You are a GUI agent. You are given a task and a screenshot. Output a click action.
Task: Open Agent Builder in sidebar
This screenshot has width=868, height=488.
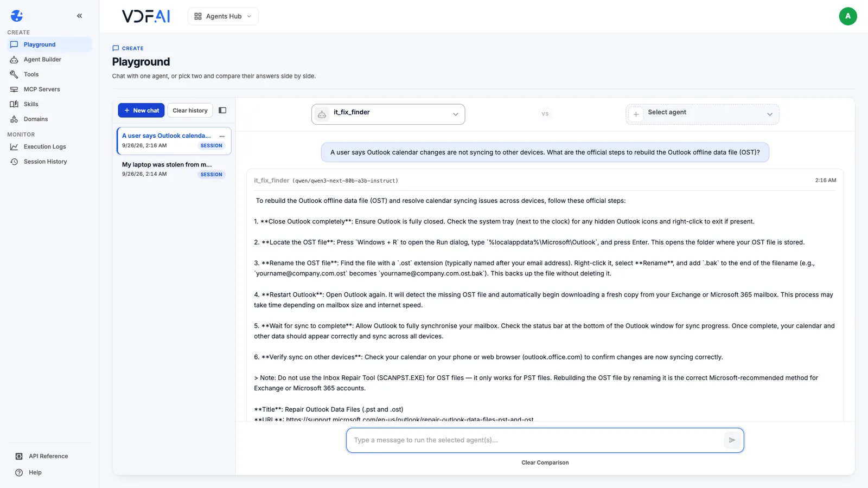(x=49, y=60)
